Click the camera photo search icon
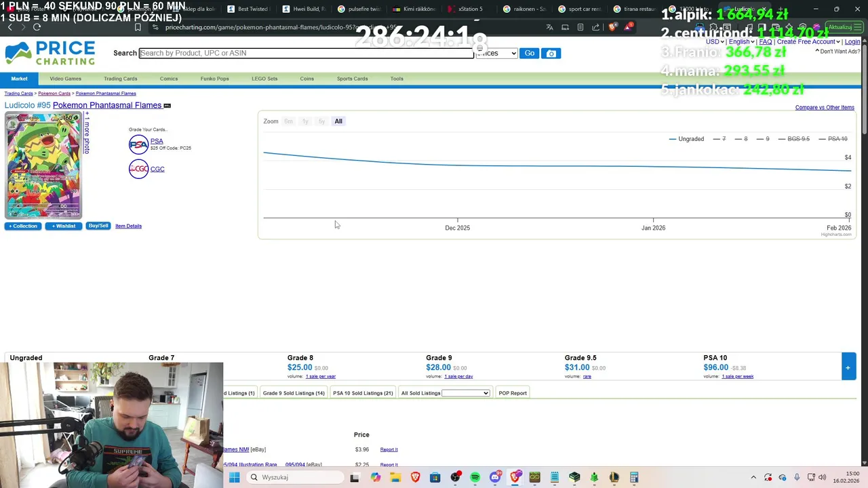The height and width of the screenshot is (488, 868). click(551, 53)
